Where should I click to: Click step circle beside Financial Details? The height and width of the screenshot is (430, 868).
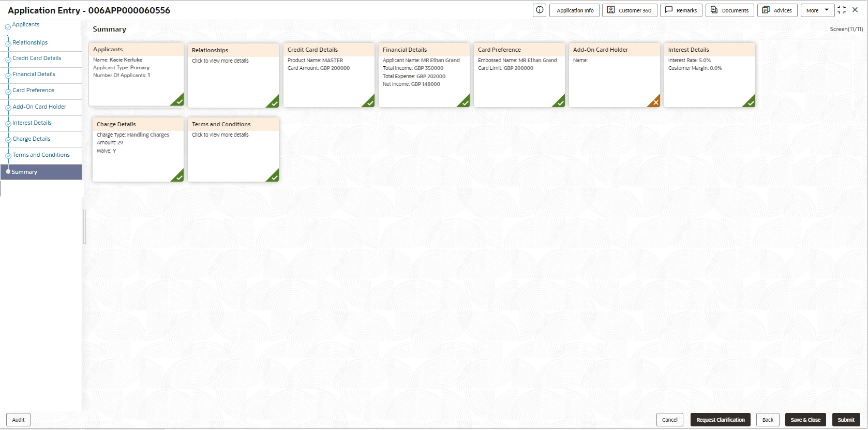pyautogui.click(x=8, y=76)
